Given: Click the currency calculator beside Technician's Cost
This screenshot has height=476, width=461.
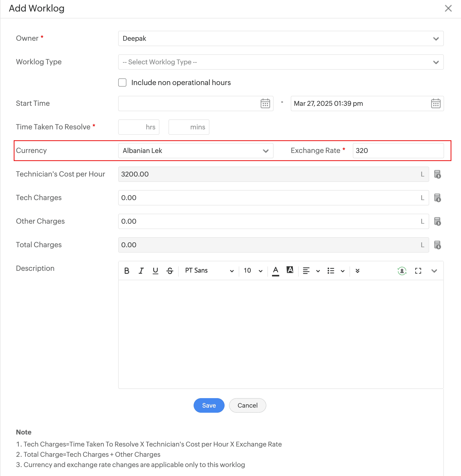Looking at the screenshot, I should [438, 174].
